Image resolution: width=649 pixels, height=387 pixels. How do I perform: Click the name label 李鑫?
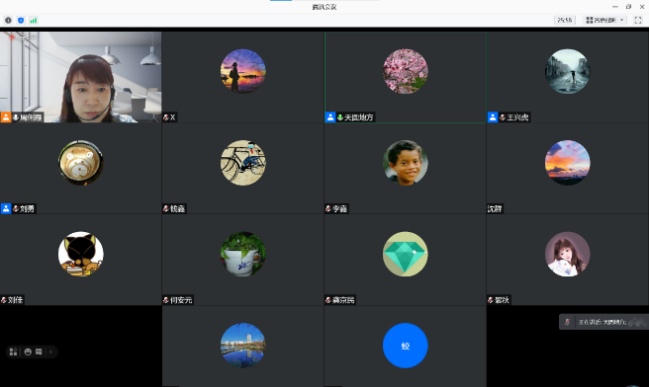point(340,208)
